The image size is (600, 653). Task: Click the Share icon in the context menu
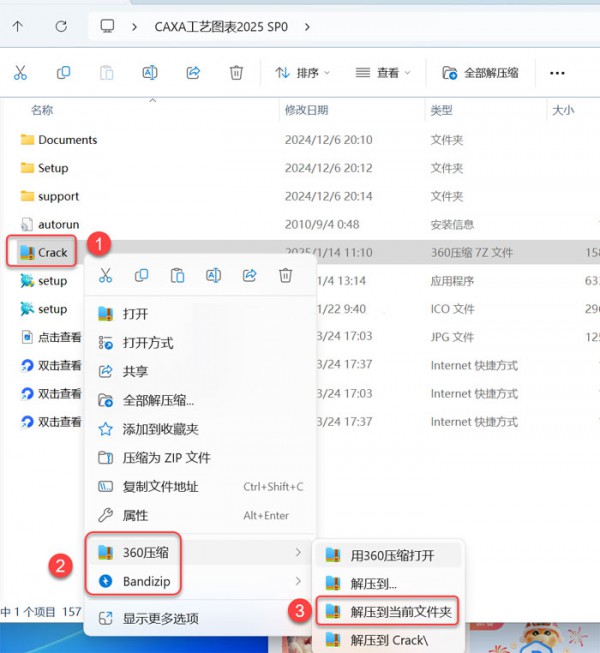coord(249,275)
